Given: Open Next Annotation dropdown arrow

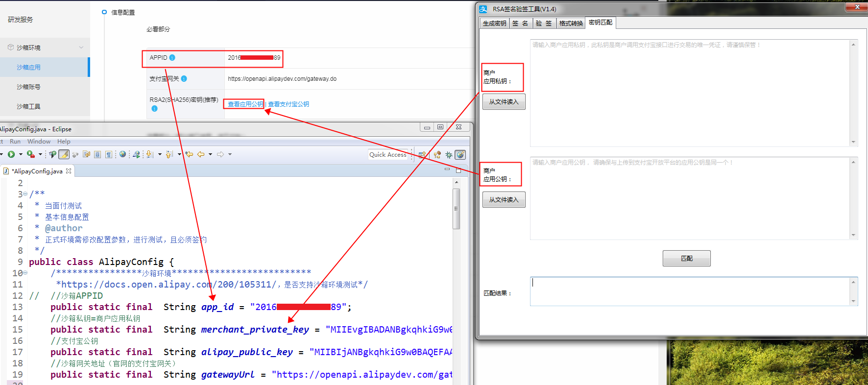Looking at the screenshot, I should pos(160,154).
